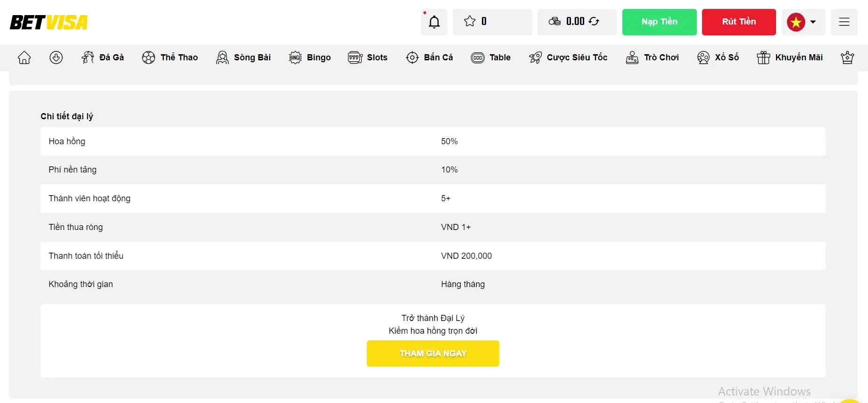This screenshot has height=403, width=868.
Task: Open Sòng Bài casino section
Action: tap(243, 58)
